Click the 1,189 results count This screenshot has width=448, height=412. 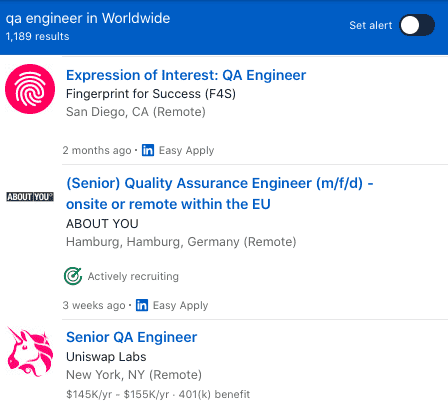[x=37, y=36]
